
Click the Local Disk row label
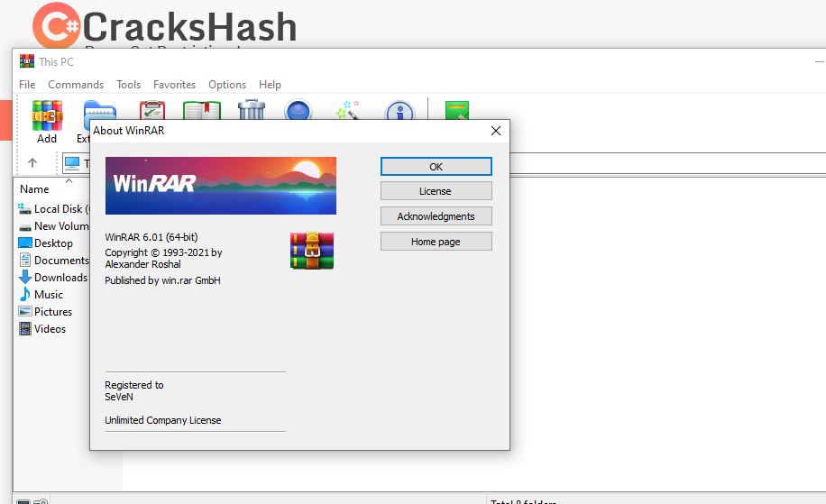(x=61, y=209)
